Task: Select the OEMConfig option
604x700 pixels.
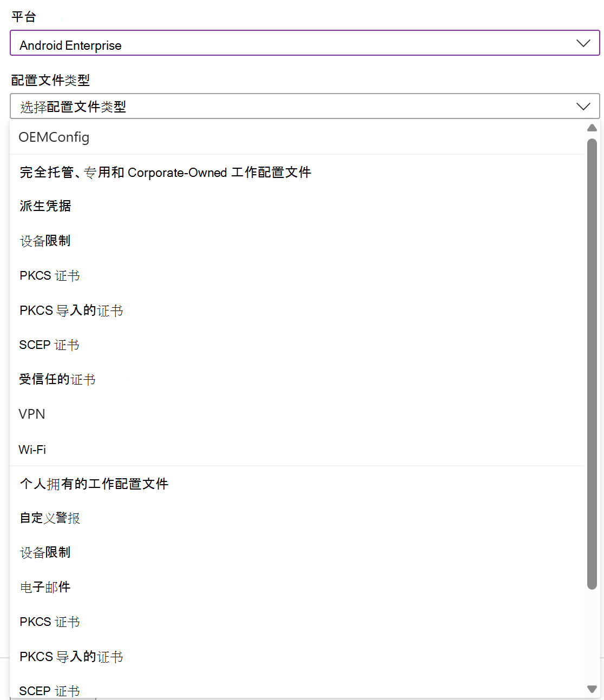Action: click(297, 137)
